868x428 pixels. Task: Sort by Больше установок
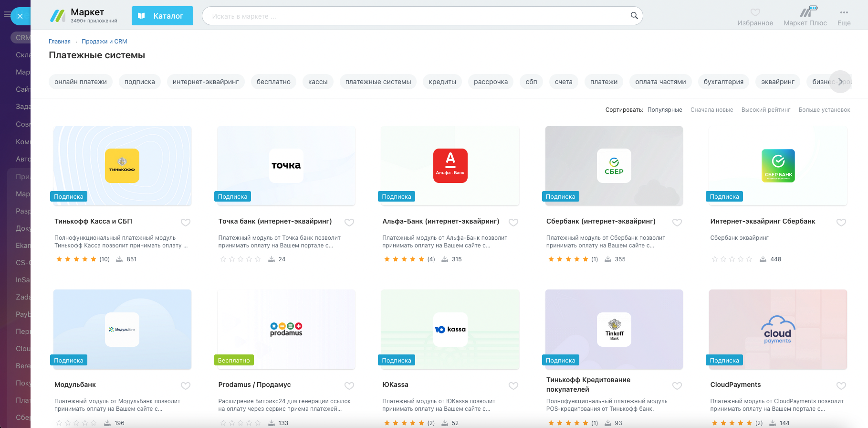pos(825,110)
